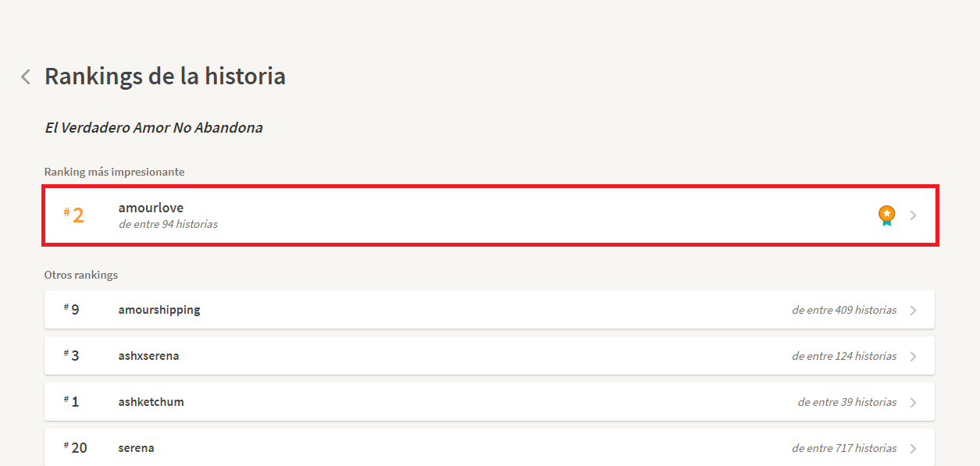Open the serena tag ranking
Viewport: 980px width, 466px height.
pos(136,448)
